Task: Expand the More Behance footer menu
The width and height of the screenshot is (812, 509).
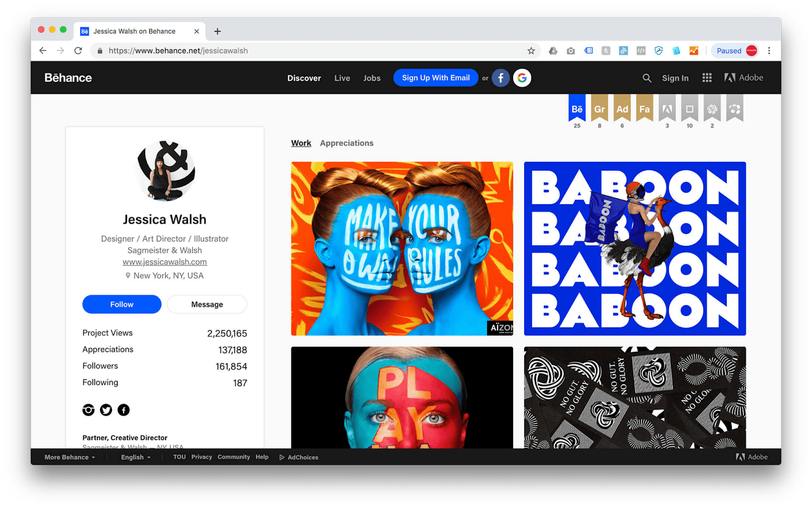Action: point(70,457)
